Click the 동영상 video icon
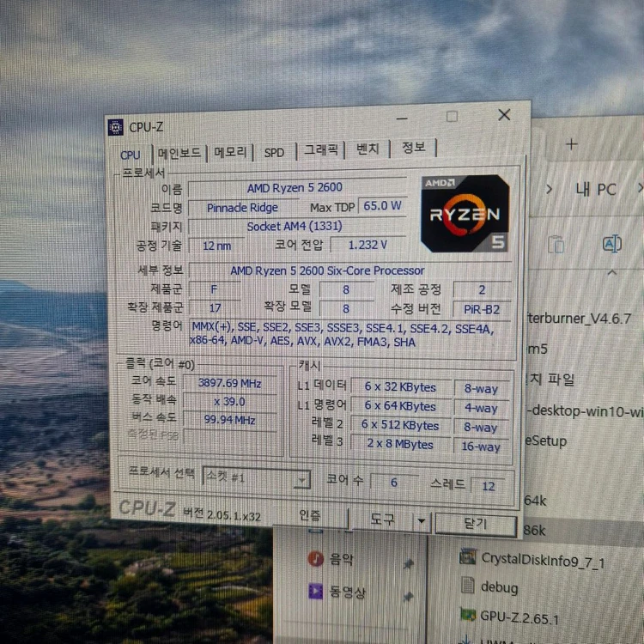 (315, 591)
